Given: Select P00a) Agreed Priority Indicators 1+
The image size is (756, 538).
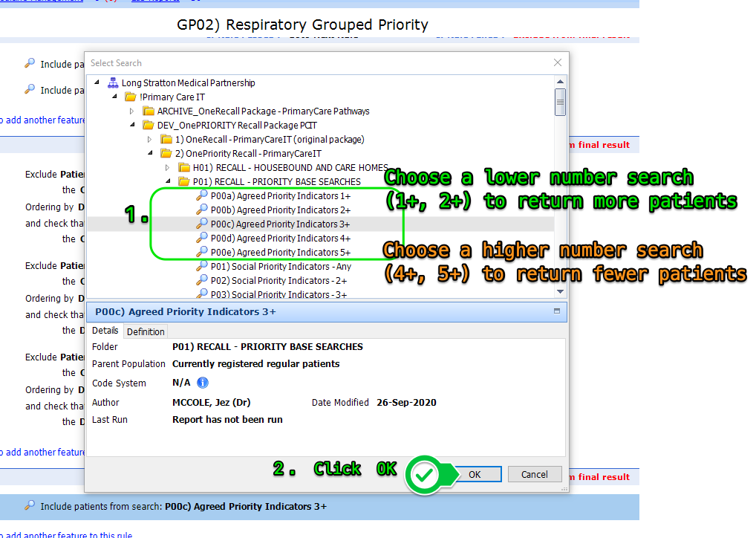Looking at the screenshot, I should coord(280,196).
